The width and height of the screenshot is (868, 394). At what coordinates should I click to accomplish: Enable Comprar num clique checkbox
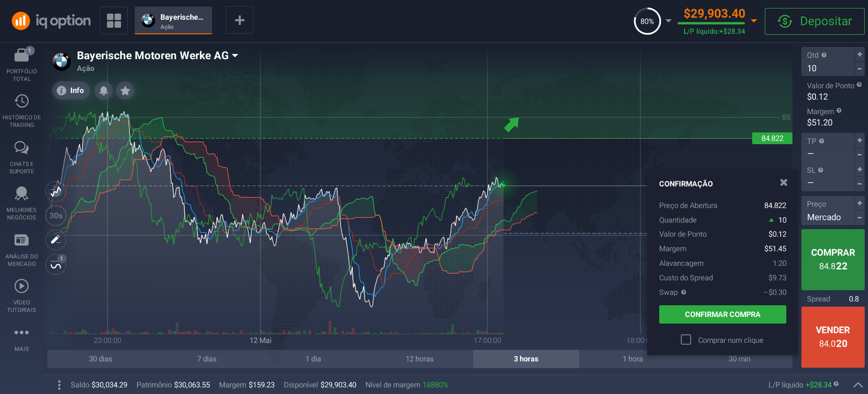coord(686,340)
